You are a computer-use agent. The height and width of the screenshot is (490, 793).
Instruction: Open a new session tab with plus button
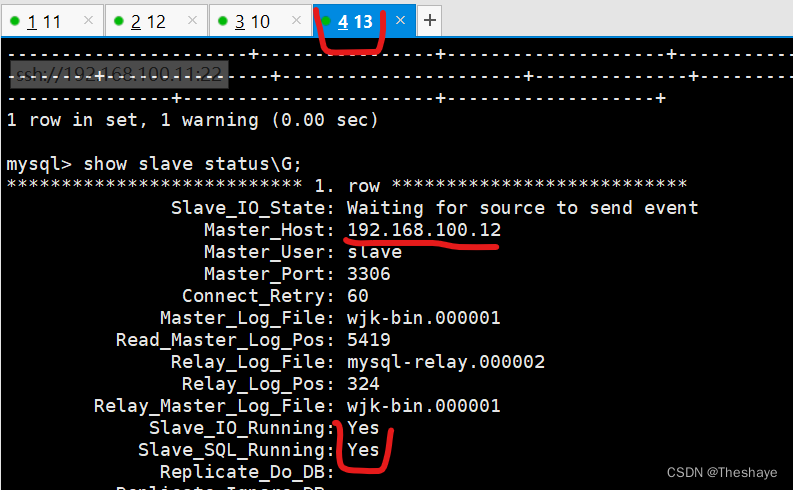(x=430, y=21)
